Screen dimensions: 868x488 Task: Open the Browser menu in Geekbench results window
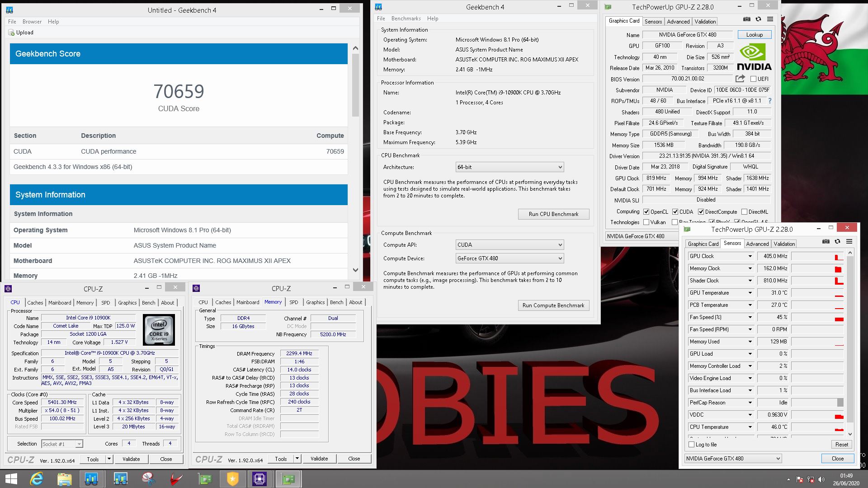coord(32,21)
